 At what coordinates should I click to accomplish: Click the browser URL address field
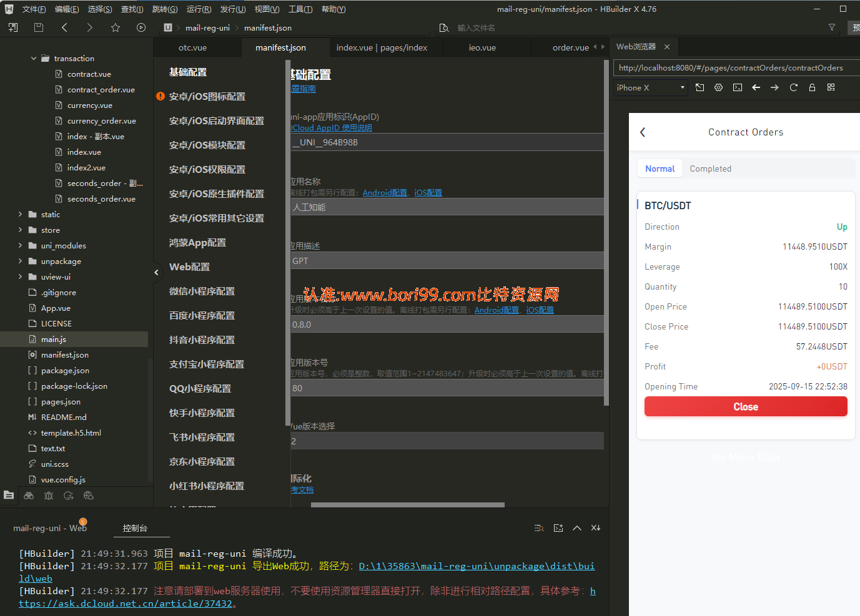[736, 67]
